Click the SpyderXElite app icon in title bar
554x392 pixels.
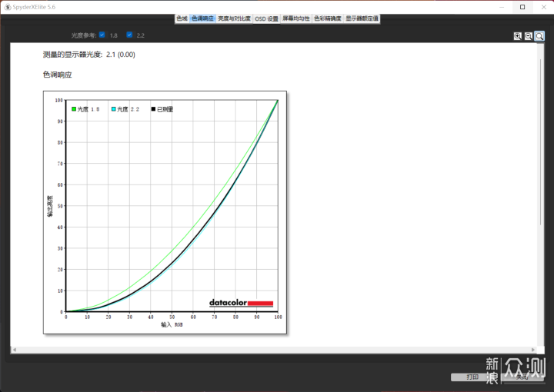(8, 7)
